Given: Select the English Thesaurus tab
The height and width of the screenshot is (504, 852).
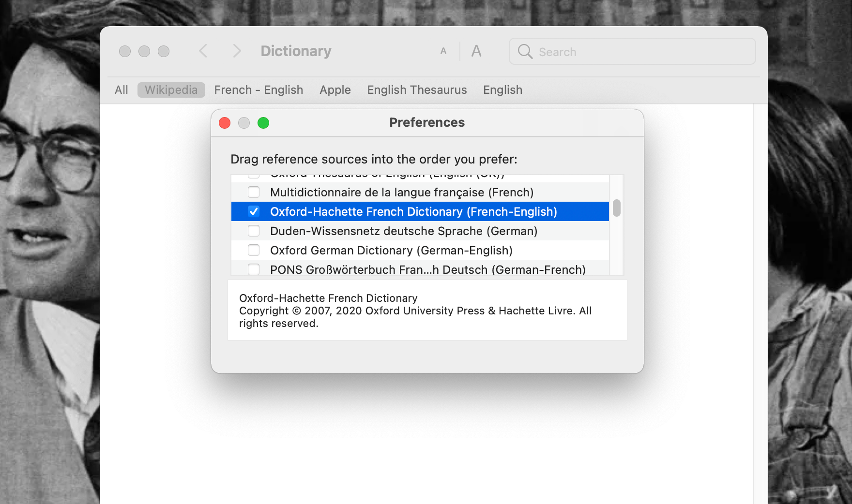Looking at the screenshot, I should coord(417,90).
